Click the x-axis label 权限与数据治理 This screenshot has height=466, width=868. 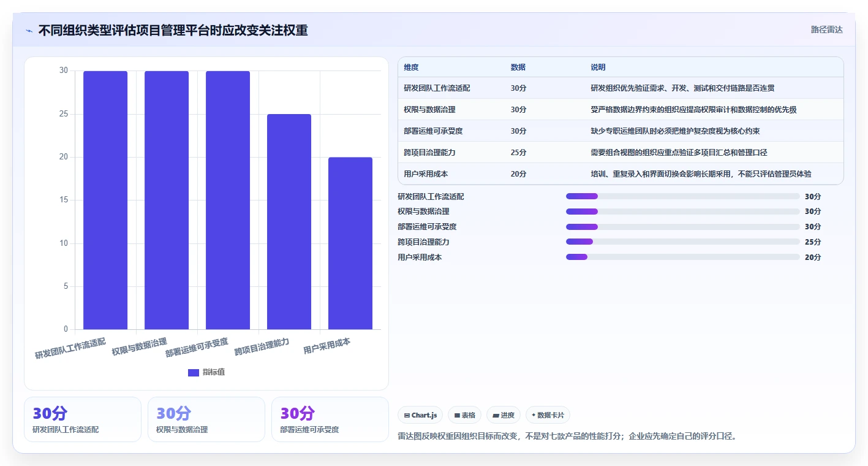coord(140,346)
